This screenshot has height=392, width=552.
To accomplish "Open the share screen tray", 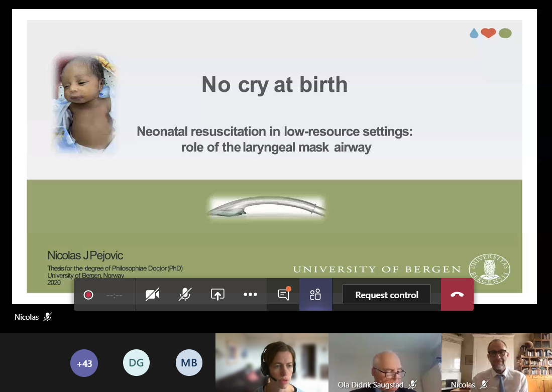I will tap(217, 295).
